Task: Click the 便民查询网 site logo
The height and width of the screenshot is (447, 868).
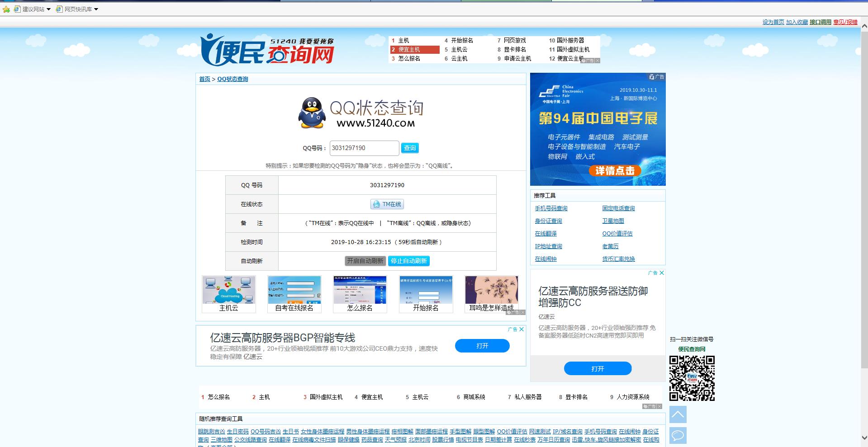Action: click(x=267, y=50)
